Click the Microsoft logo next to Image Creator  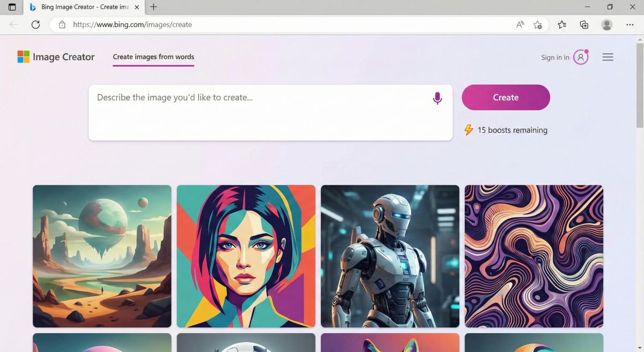23,56
